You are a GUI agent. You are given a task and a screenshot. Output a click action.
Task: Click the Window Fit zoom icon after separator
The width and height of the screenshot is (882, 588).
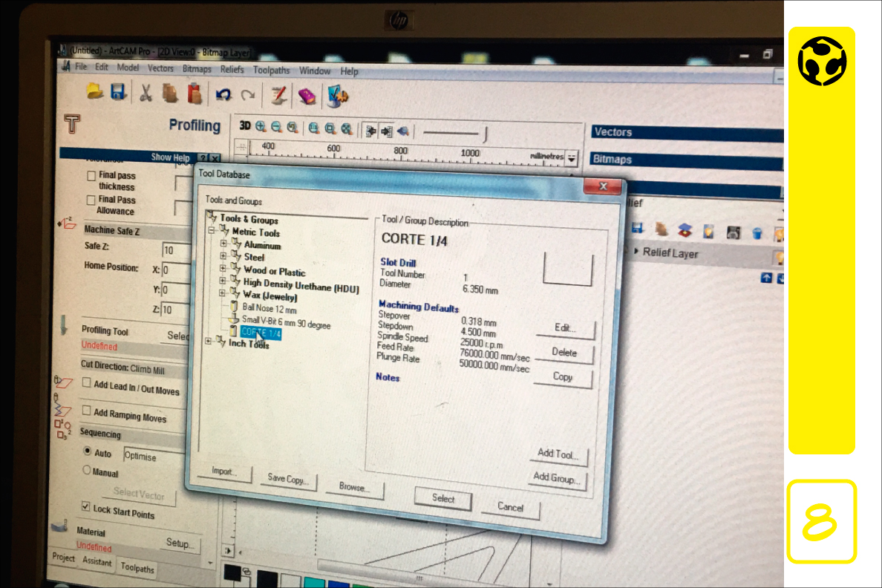point(314,128)
